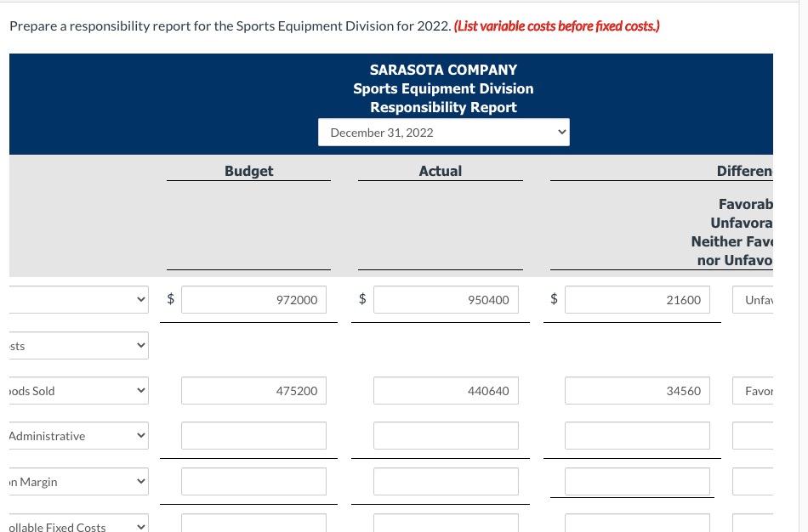Open the 'n Margin' row dropdown
808x532 pixels.
(79, 482)
